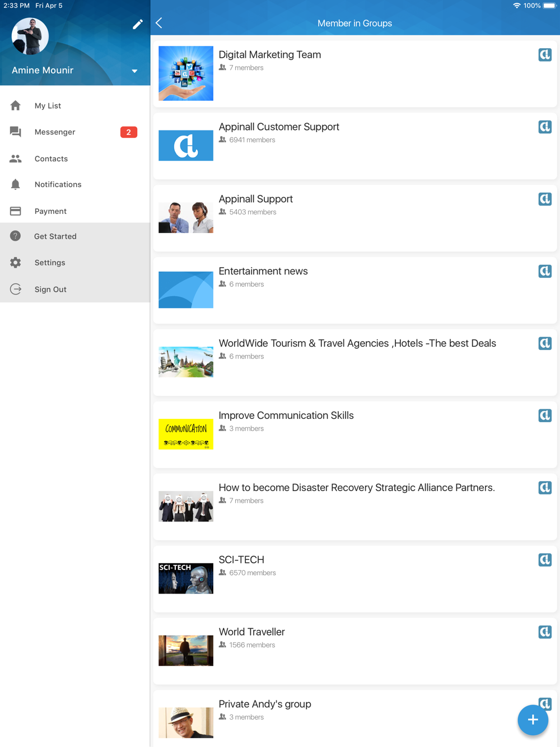Open Messenger with 2 unread messages

55,132
